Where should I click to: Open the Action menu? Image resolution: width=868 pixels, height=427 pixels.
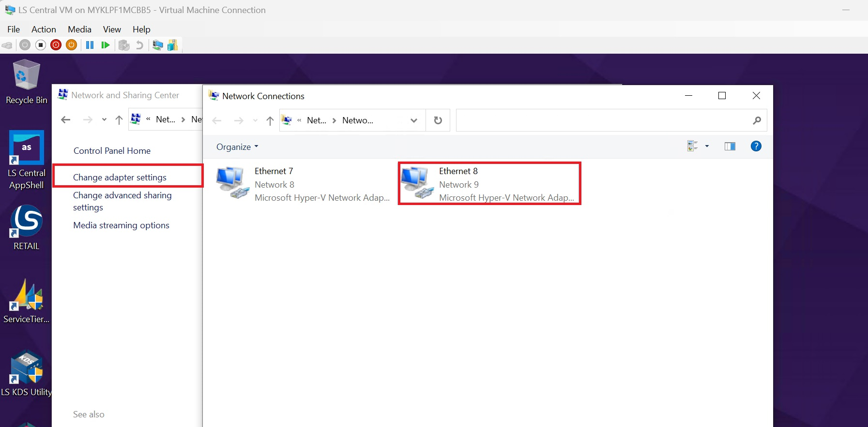pos(44,29)
